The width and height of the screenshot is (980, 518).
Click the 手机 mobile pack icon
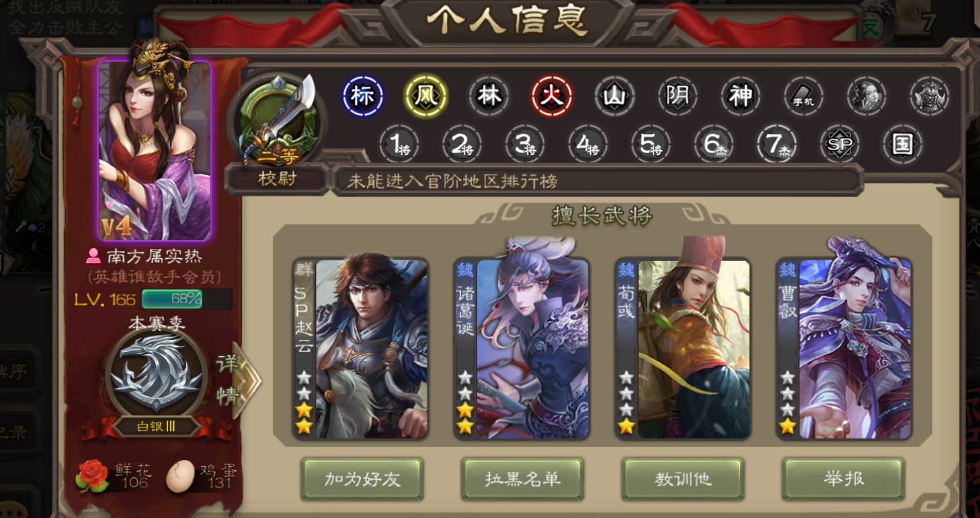coord(804,96)
